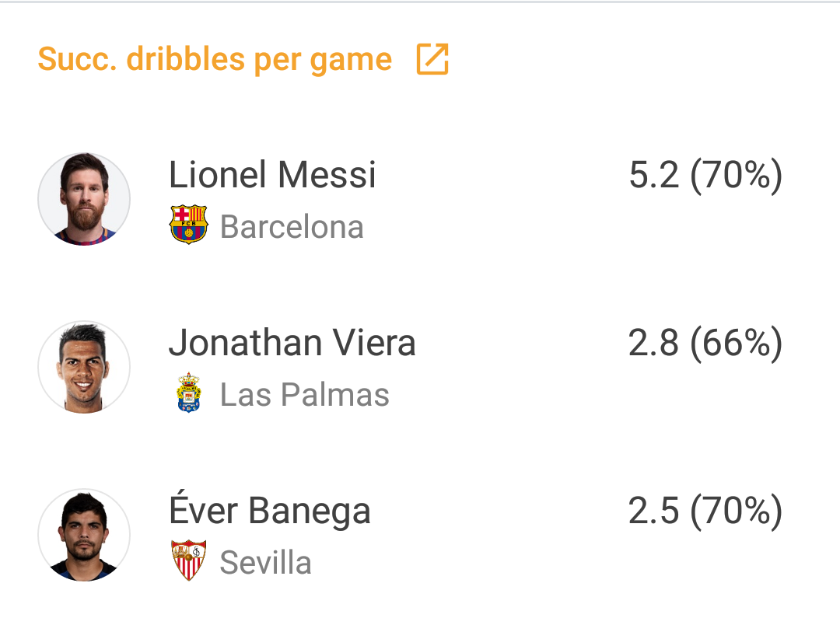Open Jonathan Viera's profile photo

(84, 367)
